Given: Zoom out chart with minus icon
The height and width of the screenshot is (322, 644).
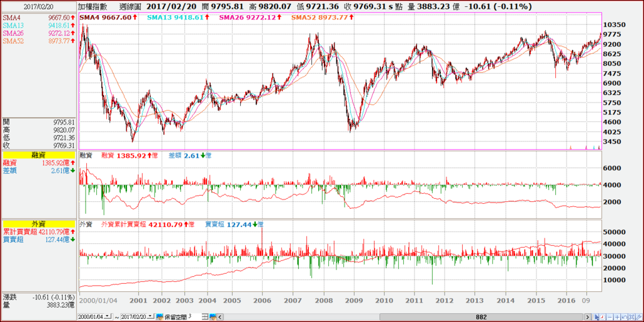Looking at the screenshot, I should [610, 317].
